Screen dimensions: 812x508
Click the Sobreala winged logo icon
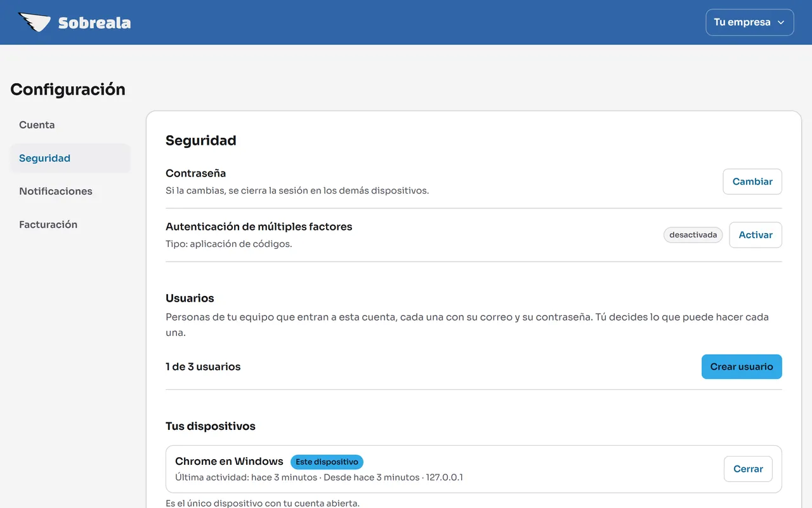34,22
